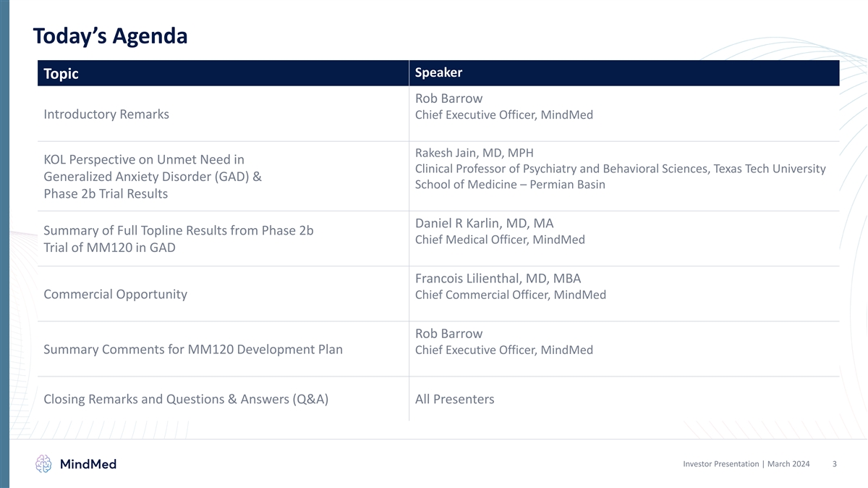Click the Chief Commercial Officer, MindMed title

pyautogui.click(x=510, y=295)
